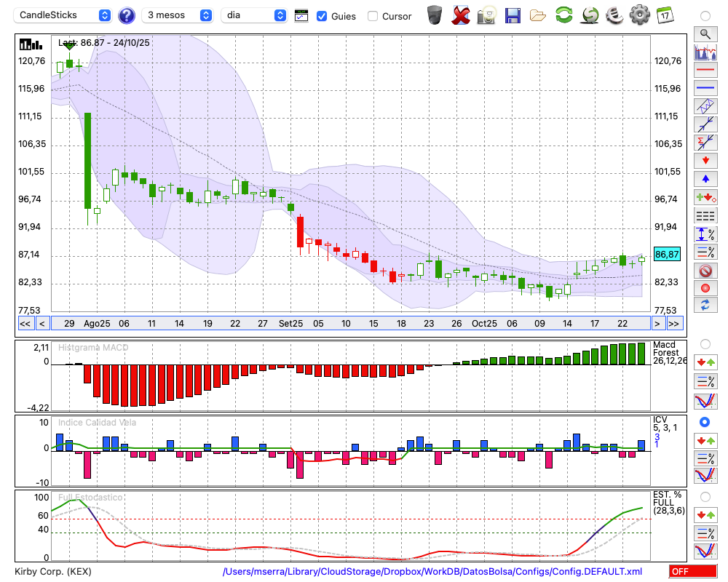Click the red prohibition sign icon
This screenshot has height=582, width=728.
705,271
